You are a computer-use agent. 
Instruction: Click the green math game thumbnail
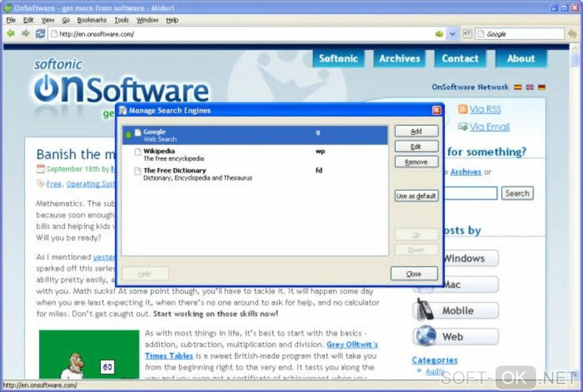[x=89, y=354]
